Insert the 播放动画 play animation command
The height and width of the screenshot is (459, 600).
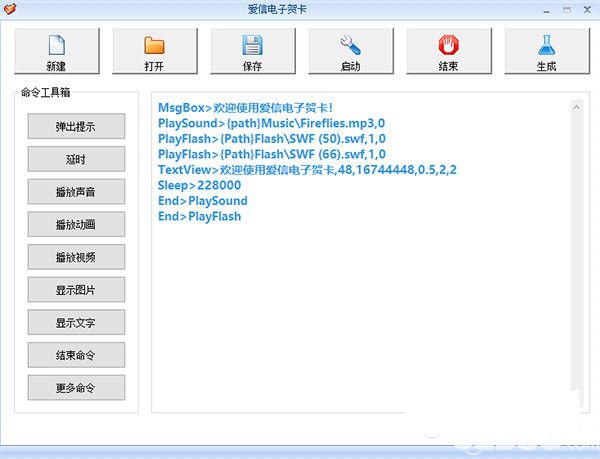click(76, 224)
